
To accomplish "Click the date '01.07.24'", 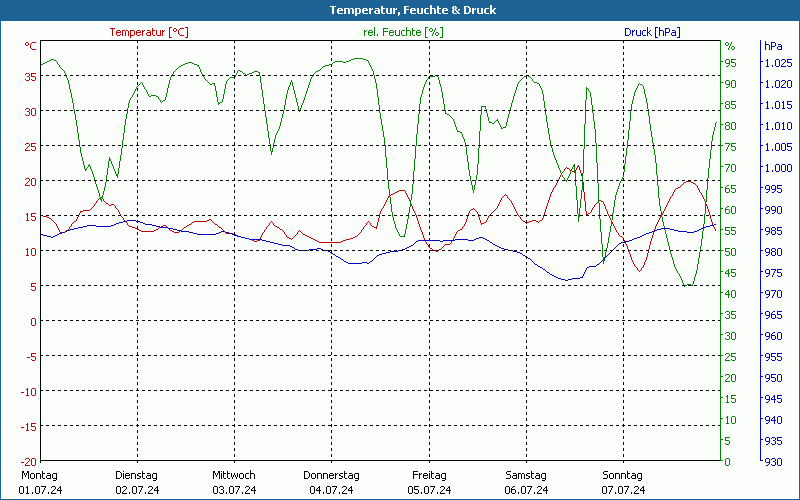I will (40, 490).
